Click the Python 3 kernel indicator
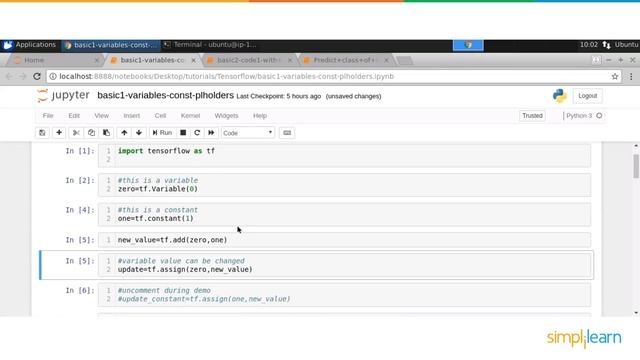The height and width of the screenshot is (360, 640). 579,116
